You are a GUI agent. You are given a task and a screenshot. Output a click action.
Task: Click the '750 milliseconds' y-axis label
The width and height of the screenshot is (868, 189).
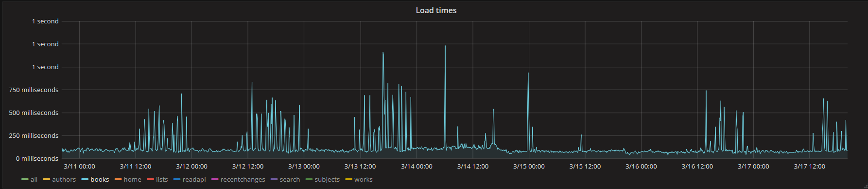(x=34, y=90)
